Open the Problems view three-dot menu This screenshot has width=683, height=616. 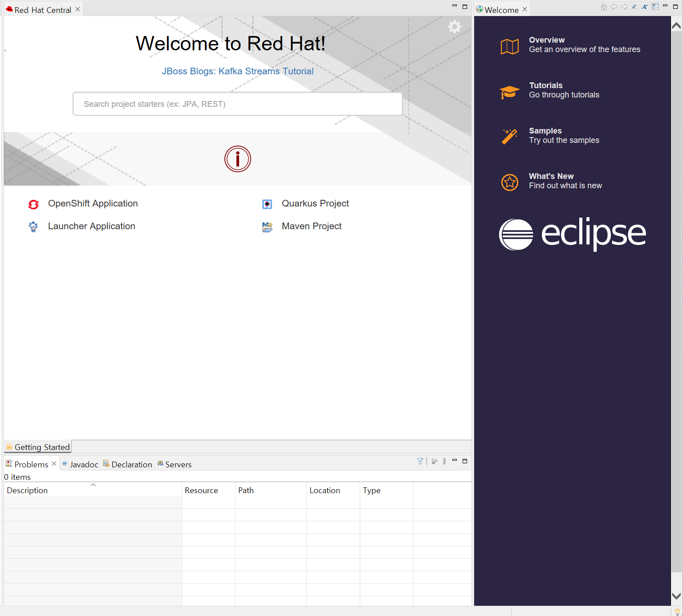pyautogui.click(x=444, y=461)
